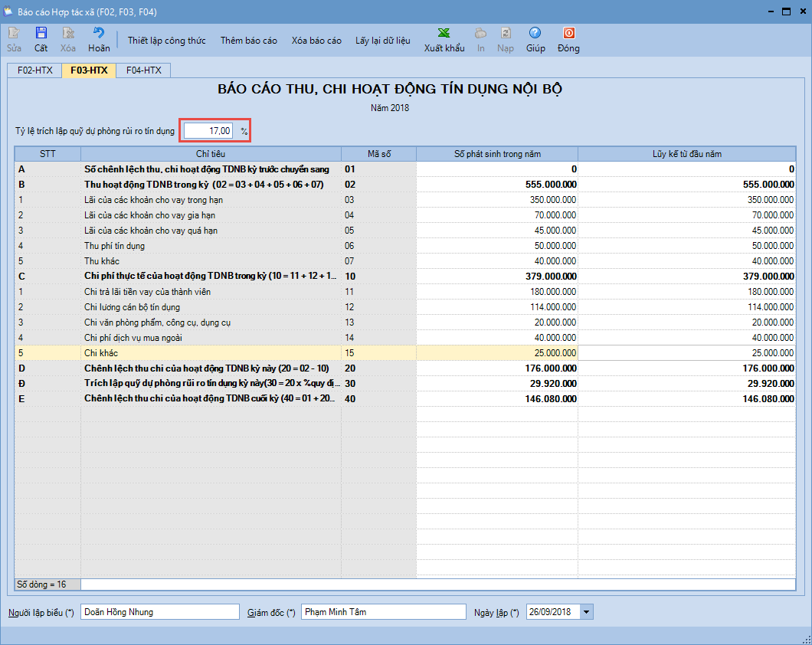Switch to the F02-HTX tab

(34, 70)
